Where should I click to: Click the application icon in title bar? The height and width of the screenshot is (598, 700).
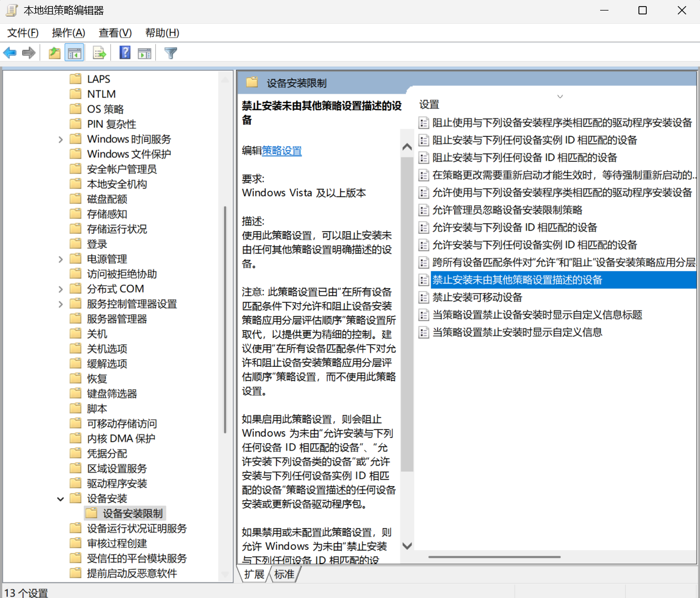point(12,10)
